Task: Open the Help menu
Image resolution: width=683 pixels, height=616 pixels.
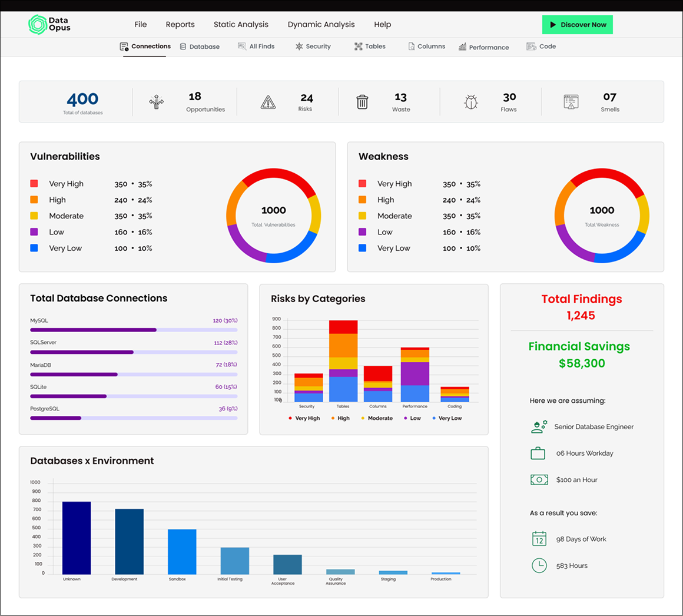Action: coord(383,24)
